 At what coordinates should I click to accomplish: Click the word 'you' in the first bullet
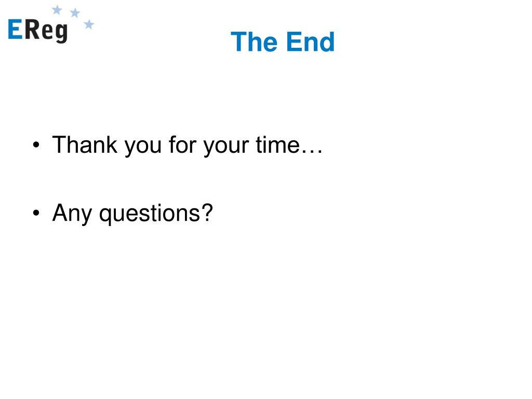pos(143,147)
